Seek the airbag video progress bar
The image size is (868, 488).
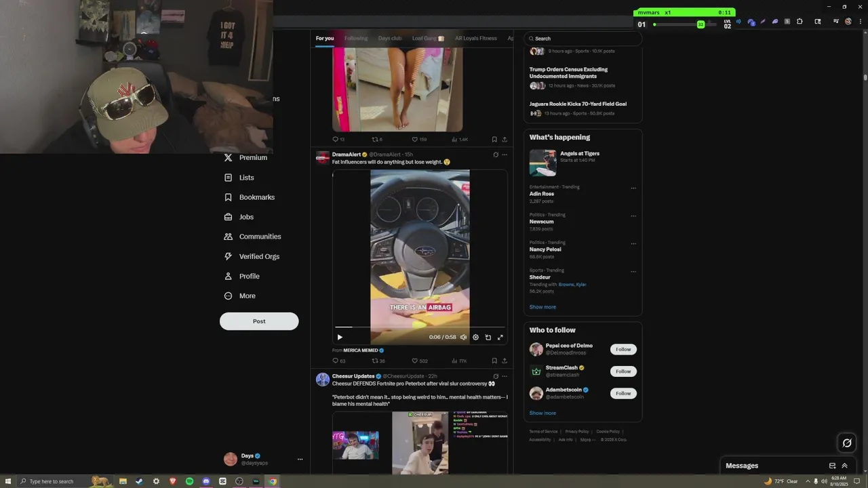(420, 327)
